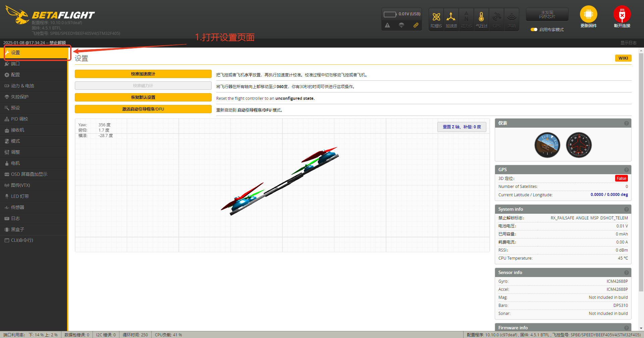The image size is (644, 338).
Task: Click the 0.0000 / 0.0000 deg coordinates
Action: pos(609,195)
